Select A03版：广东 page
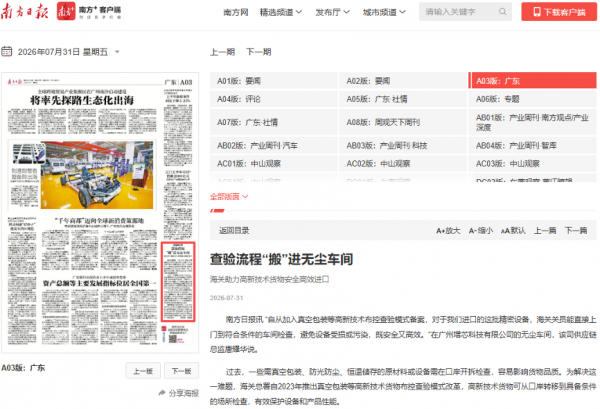The height and width of the screenshot is (409, 600). click(533, 81)
